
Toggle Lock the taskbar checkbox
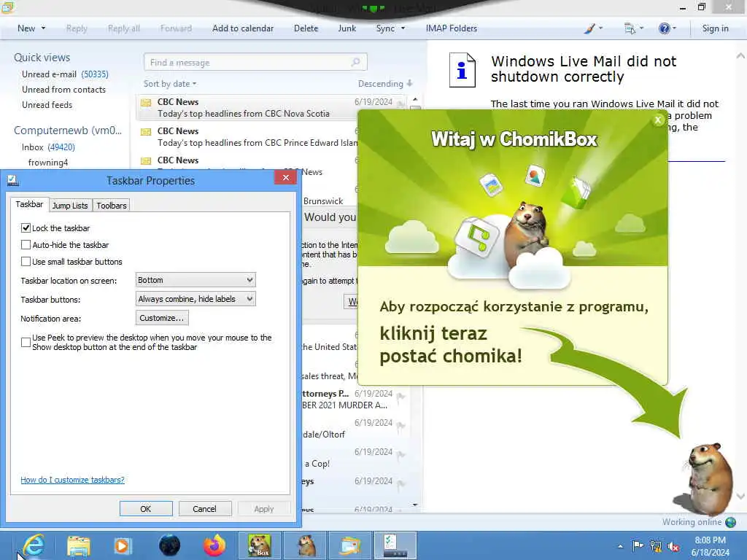click(x=26, y=228)
